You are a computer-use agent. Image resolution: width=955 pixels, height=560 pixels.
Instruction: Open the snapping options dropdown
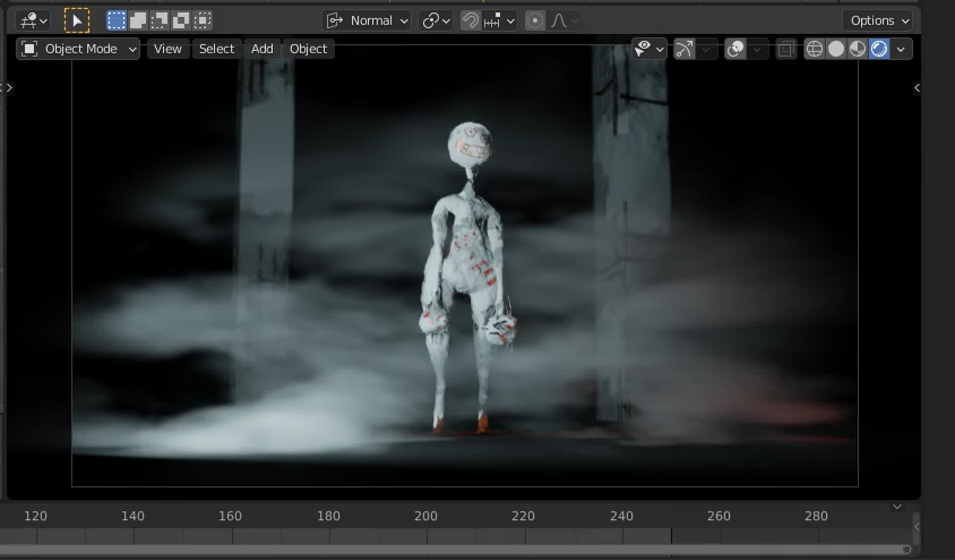coord(499,20)
